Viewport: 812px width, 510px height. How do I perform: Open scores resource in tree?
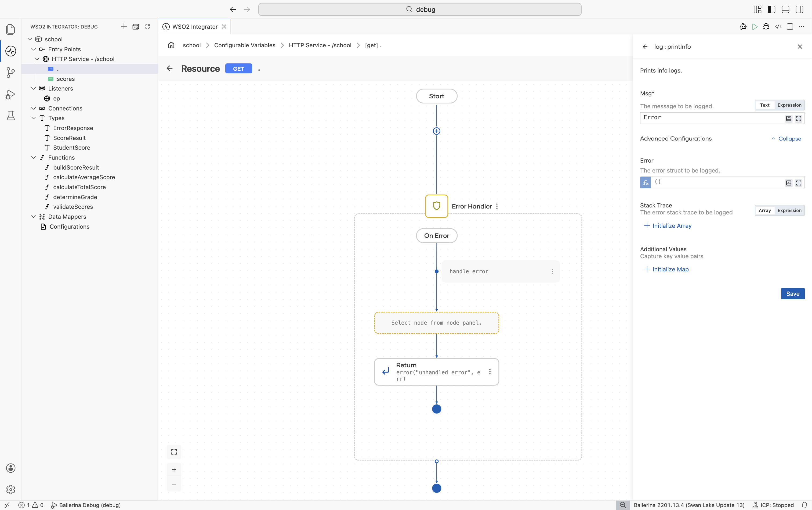coord(66,78)
